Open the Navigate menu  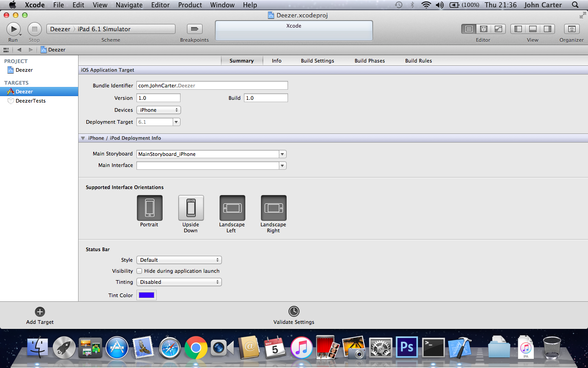[129, 5]
